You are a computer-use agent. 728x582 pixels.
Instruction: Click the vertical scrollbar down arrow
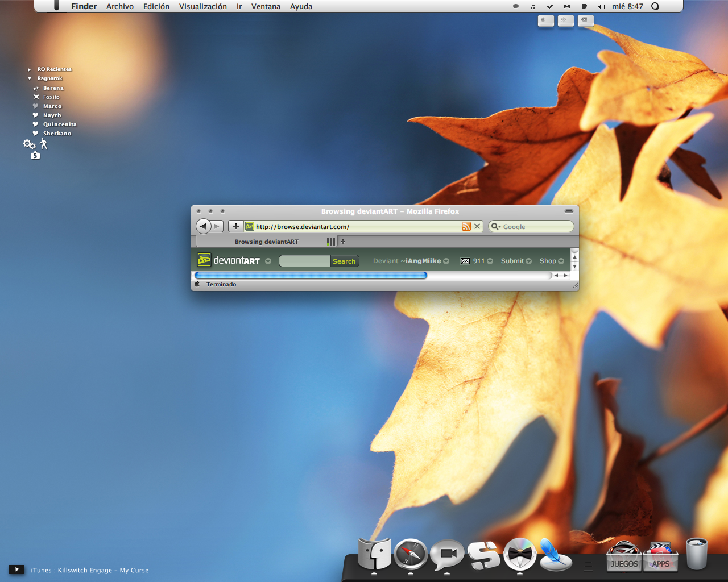[x=574, y=266]
